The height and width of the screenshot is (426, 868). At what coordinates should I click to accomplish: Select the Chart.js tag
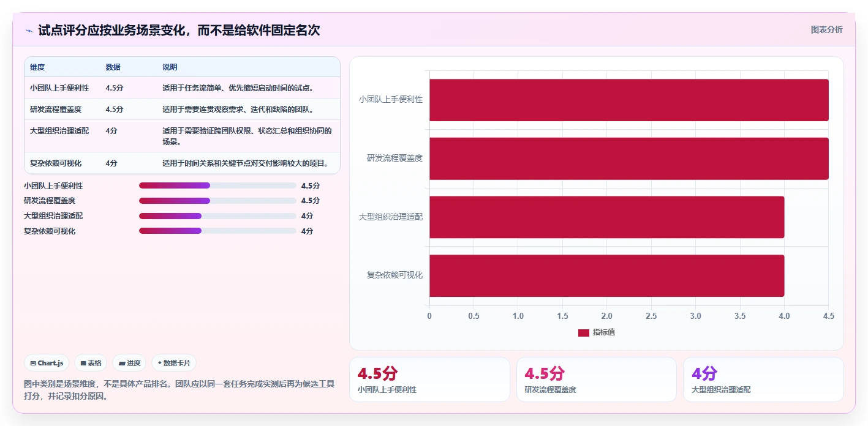[47, 363]
